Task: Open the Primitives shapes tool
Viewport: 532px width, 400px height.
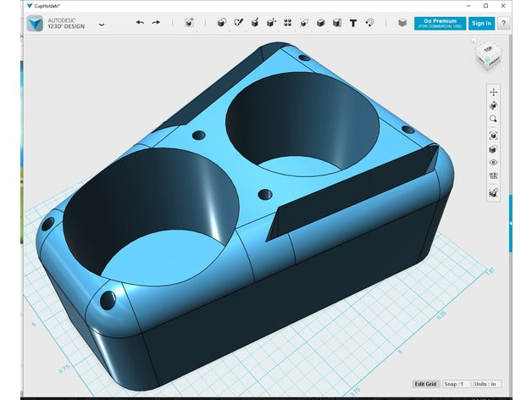Action: 222,23
